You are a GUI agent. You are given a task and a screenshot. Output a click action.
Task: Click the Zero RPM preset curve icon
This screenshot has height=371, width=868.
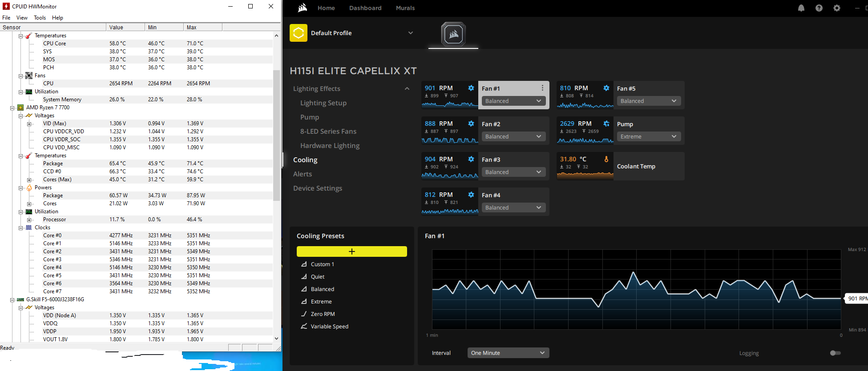click(x=304, y=314)
